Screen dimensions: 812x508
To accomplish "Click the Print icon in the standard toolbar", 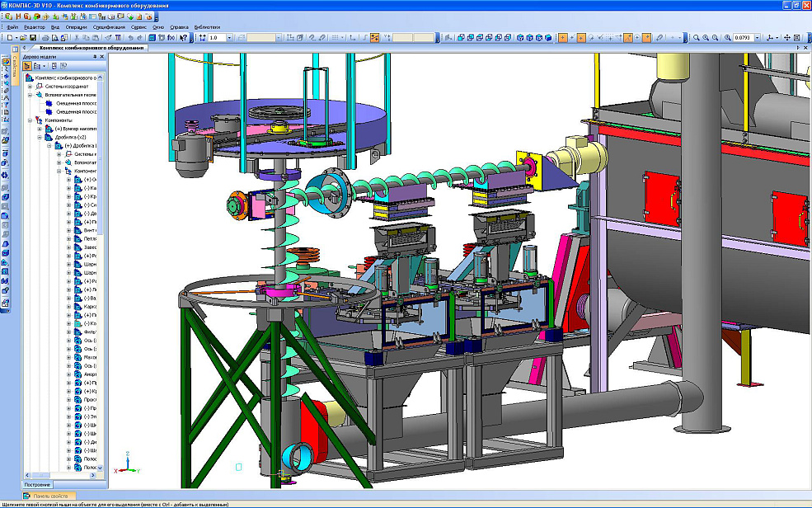I will [x=45, y=38].
